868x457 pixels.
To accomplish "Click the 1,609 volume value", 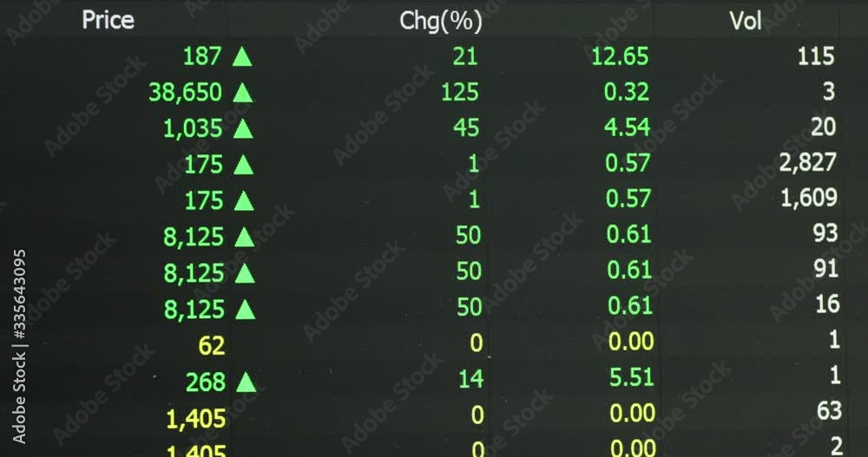I will 809,198.
